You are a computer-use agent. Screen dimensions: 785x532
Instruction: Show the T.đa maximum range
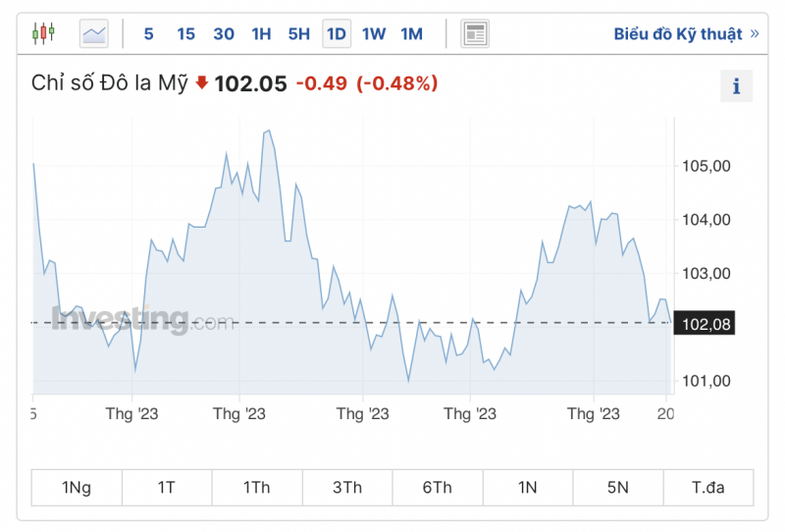click(x=708, y=488)
